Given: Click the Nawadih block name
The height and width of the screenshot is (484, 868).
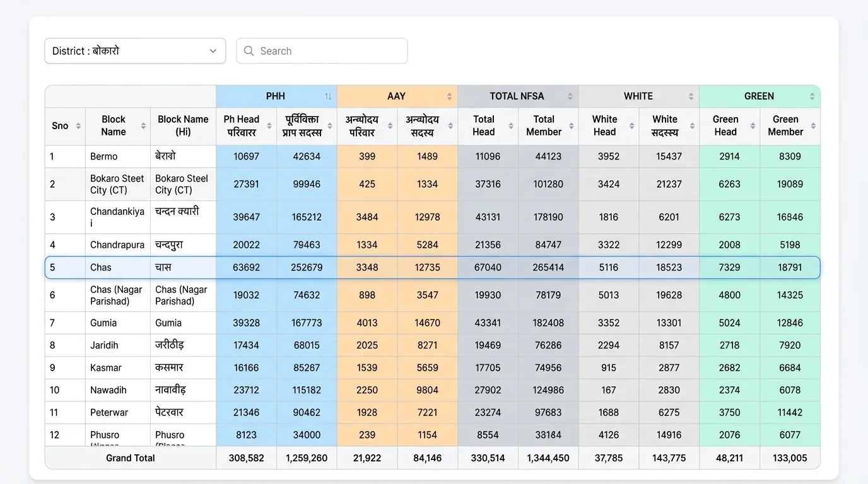Looking at the screenshot, I should (x=108, y=390).
